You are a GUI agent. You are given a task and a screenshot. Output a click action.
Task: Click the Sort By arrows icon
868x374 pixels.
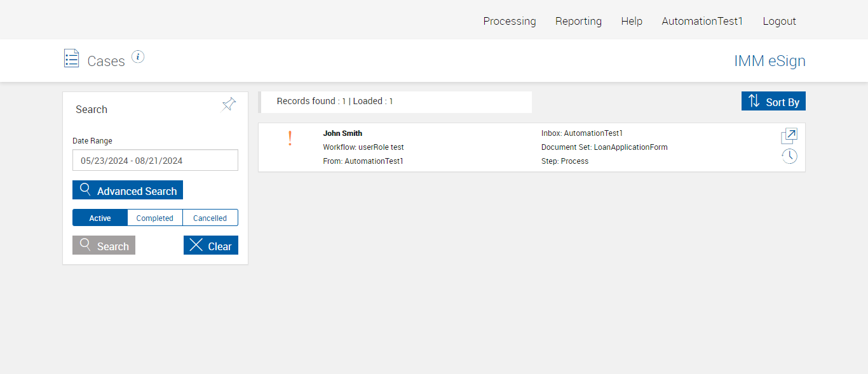[x=754, y=101]
